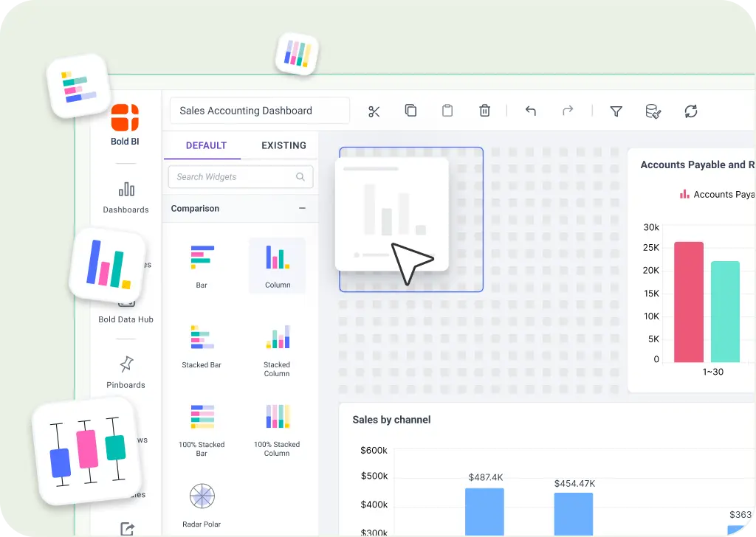Viewport: 756px width, 537px height.
Task: Click the Accounts Payable pink legend marker
Action: coord(684,195)
